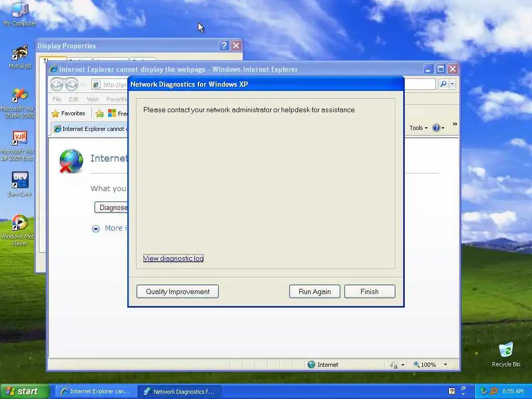Viewport: 532px width, 399px height.
Task: Click the Safely Remove Hardware tray icon
Action: coord(484,391)
